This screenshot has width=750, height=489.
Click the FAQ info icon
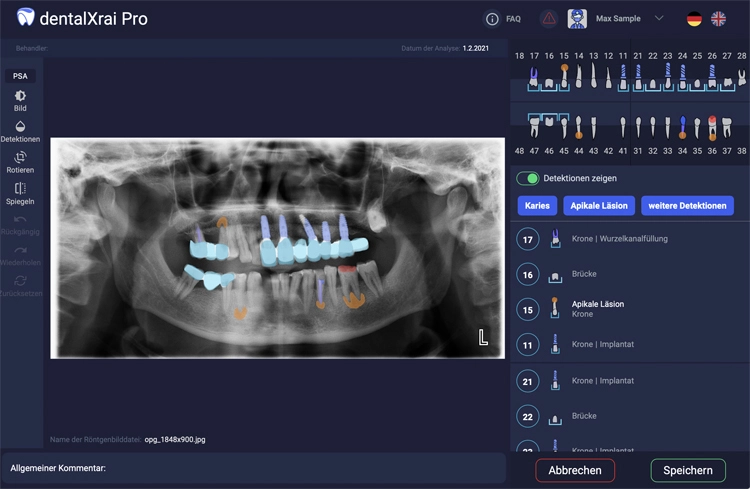(x=491, y=19)
